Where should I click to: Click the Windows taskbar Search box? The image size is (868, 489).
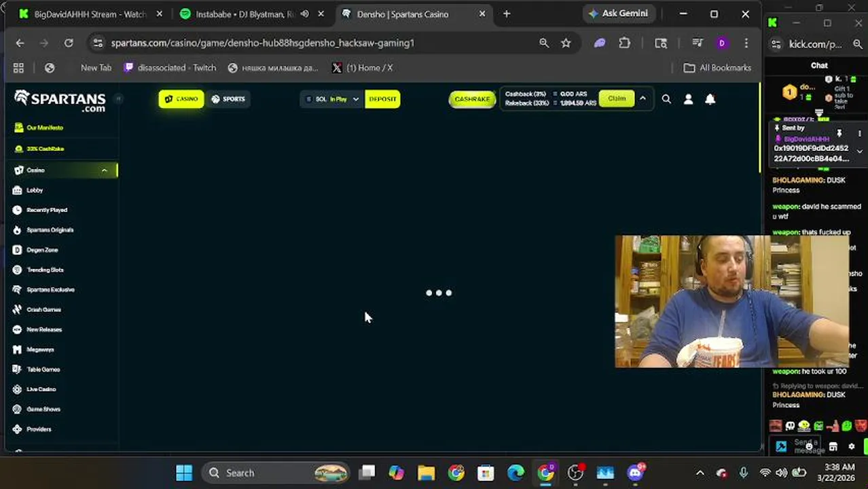click(277, 473)
